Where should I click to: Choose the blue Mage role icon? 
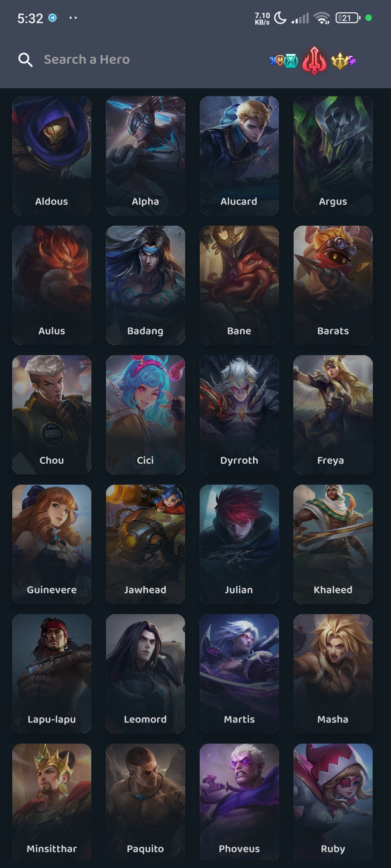click(272, 60)
